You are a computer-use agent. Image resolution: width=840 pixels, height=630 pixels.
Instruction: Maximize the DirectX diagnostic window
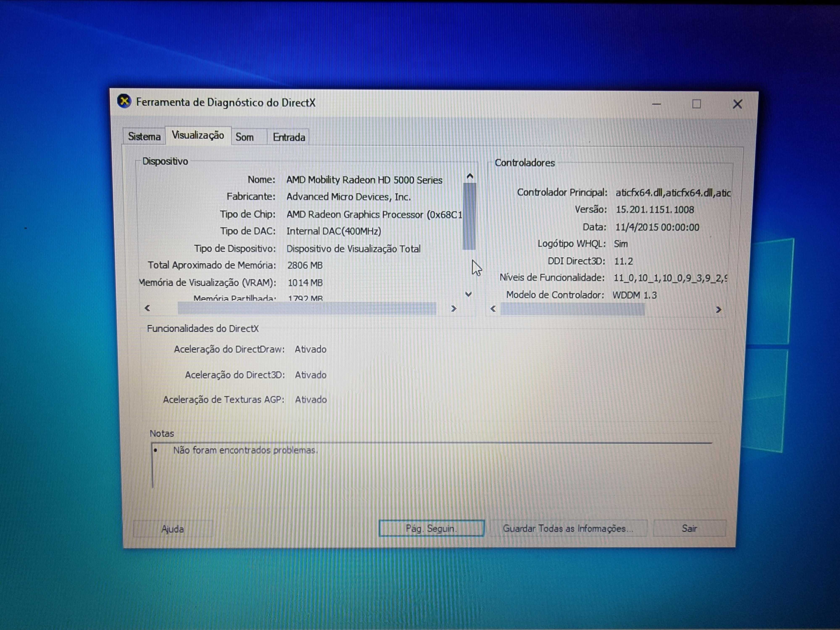coord(696,104)
